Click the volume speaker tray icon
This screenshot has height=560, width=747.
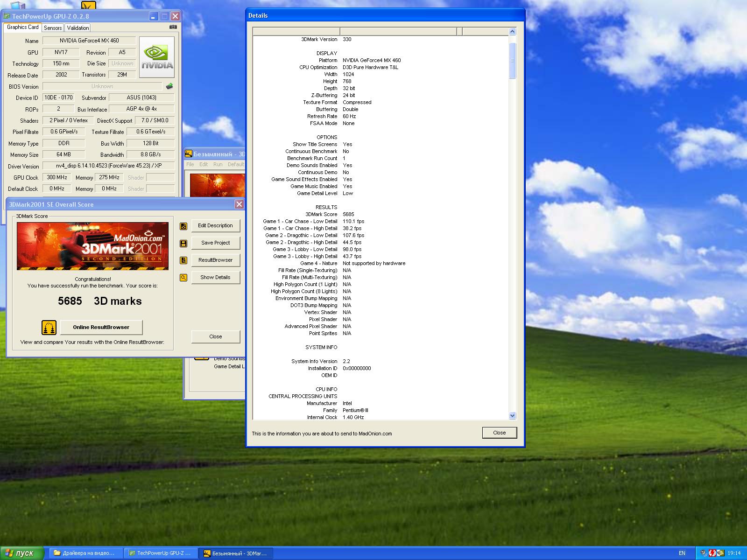click(x=704, y=553)
